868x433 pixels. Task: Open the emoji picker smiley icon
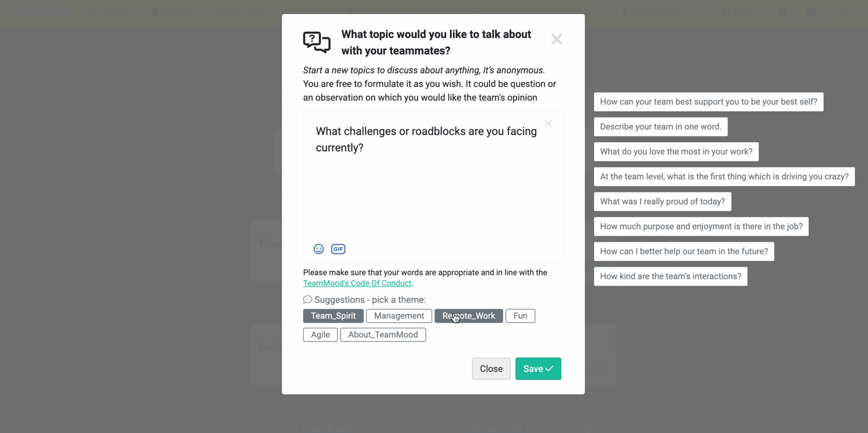pyautogui.click(x=318, y=250)
